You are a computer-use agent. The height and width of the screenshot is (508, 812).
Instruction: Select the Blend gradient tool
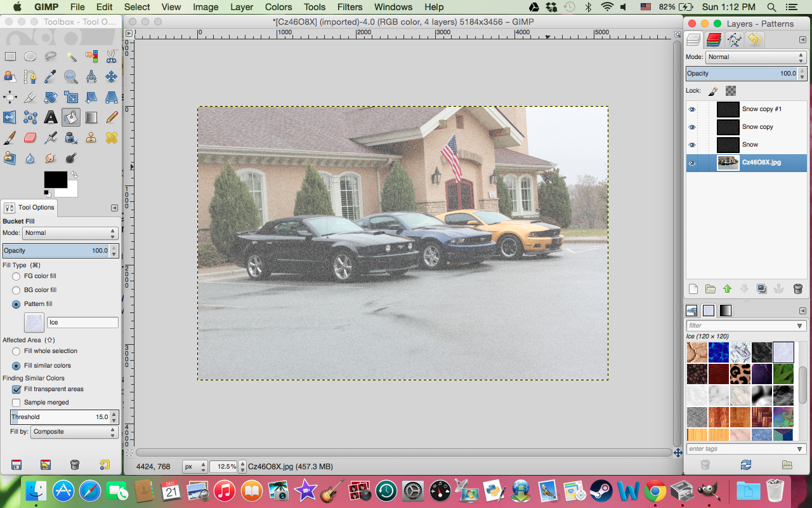91,117
